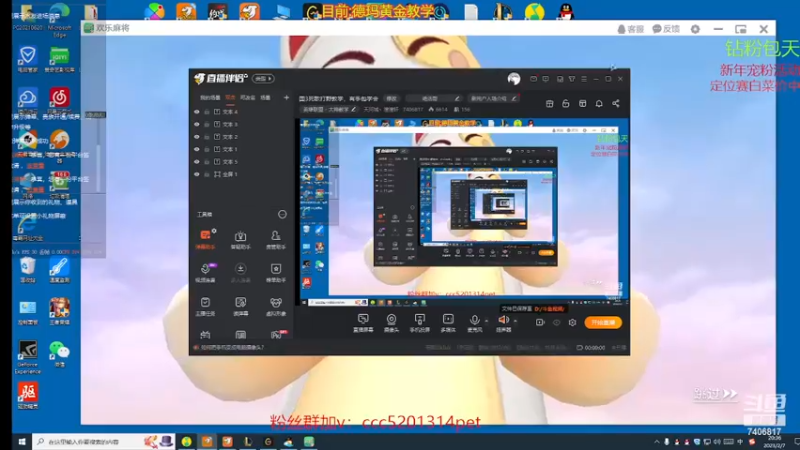
Task: Open the user avatar in streaming app title bar
Action: pyautogui.click(x=514, y=79)
